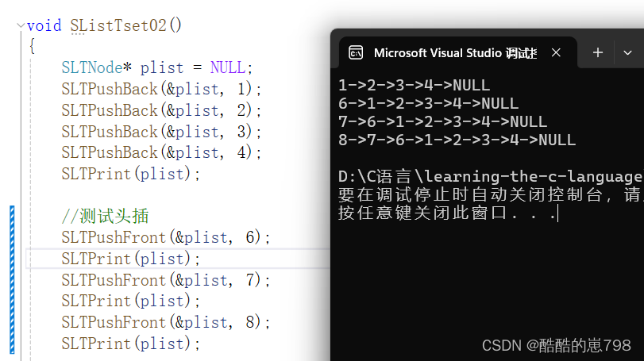Click console output 8->7->6->1->2->3->4->NULL
644x361 pixels.
click(x=457, y=140)
